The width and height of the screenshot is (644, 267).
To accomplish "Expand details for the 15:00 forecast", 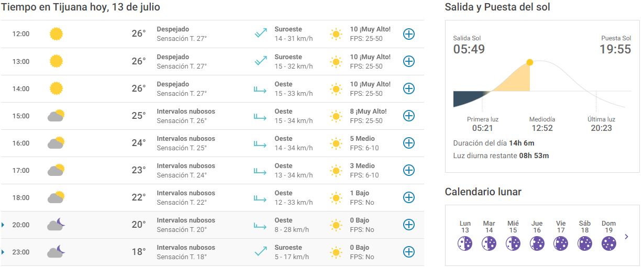I will [x=408, y=116].
